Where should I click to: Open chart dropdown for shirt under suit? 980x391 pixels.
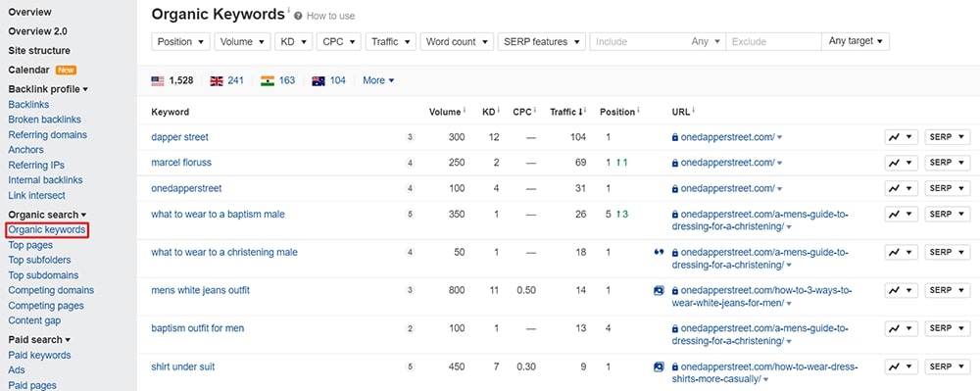pos(902,367)
